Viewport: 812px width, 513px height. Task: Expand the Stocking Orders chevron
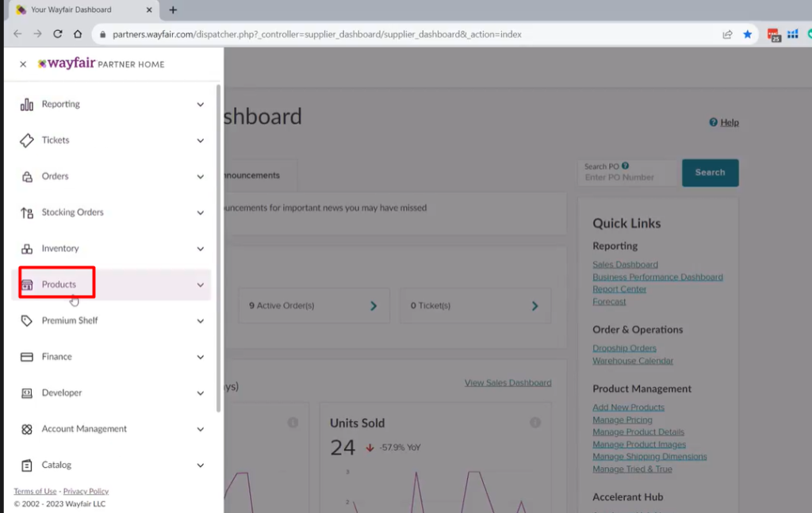(201, 212)
